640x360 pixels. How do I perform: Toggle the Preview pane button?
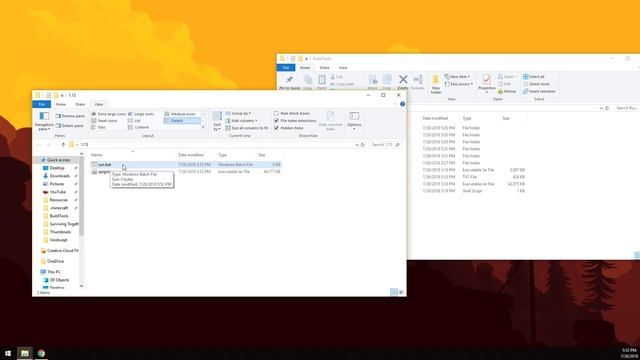tap(70, 116)
